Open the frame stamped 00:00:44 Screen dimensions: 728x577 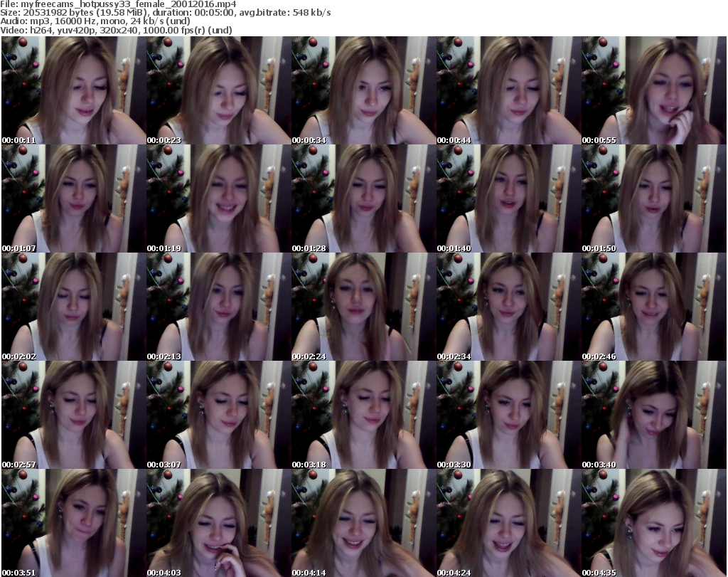click(x=508, y=90)
